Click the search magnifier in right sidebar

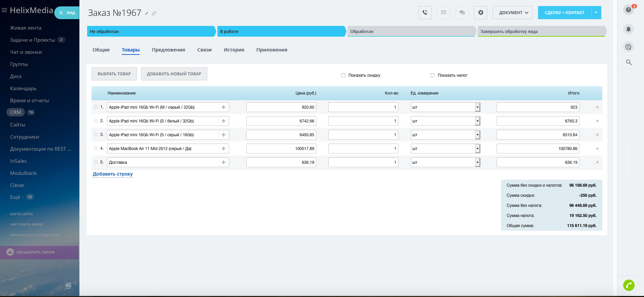[x=629, y=62]
